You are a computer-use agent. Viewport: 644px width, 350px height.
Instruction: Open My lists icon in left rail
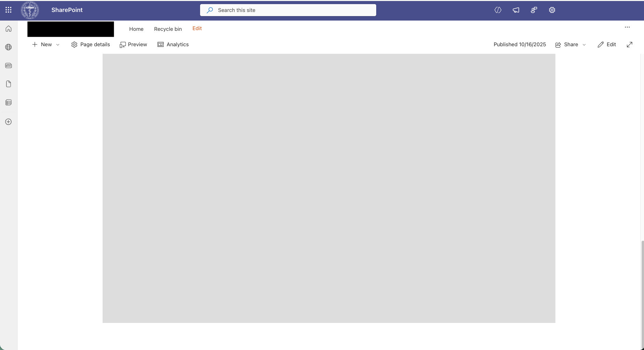click(9, 102)
